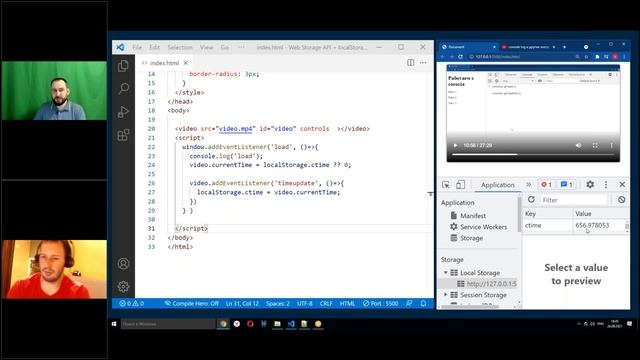Select the ctime key cell
This screenshot has height=360, width=640.
[x=548, y=225]
